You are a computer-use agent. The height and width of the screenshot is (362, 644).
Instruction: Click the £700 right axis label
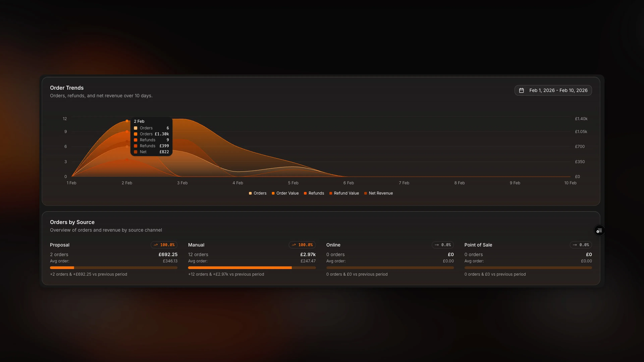pyautogui.click(x=580, y=146)
